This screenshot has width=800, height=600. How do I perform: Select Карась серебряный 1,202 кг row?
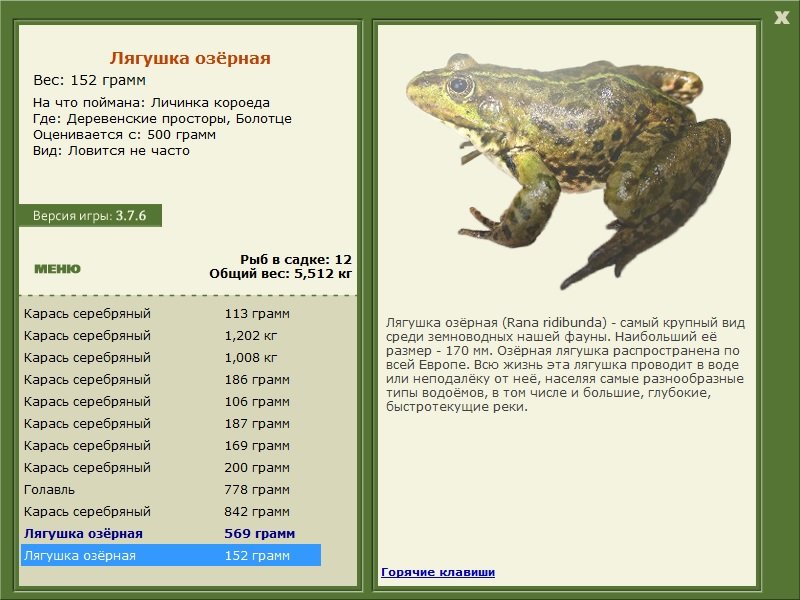pos(171,336)
